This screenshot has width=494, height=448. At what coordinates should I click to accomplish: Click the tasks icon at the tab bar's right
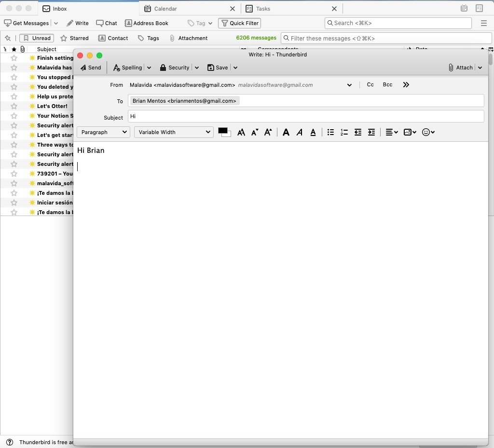pos(480,8)
